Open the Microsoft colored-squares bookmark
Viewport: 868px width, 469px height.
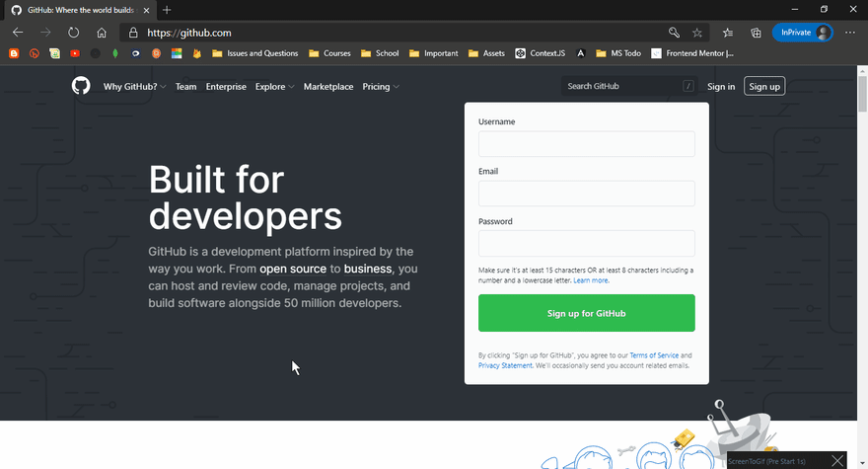click(177, 53)
